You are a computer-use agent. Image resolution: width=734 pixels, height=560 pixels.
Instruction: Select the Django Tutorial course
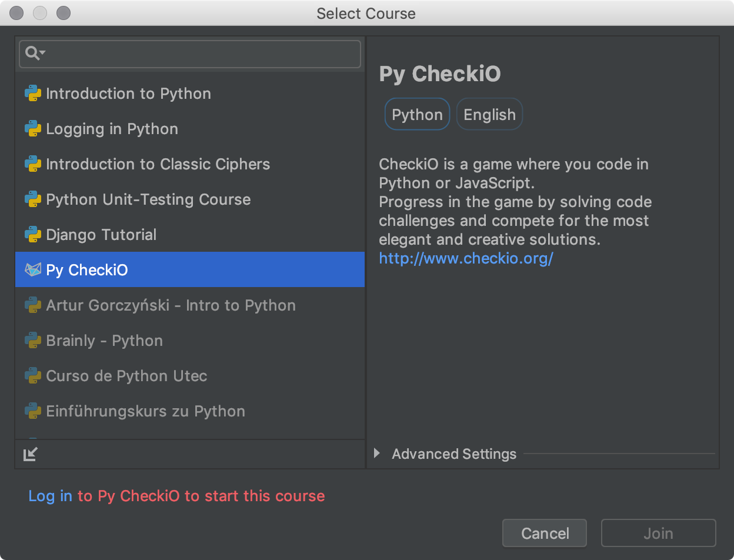(190, 235)
